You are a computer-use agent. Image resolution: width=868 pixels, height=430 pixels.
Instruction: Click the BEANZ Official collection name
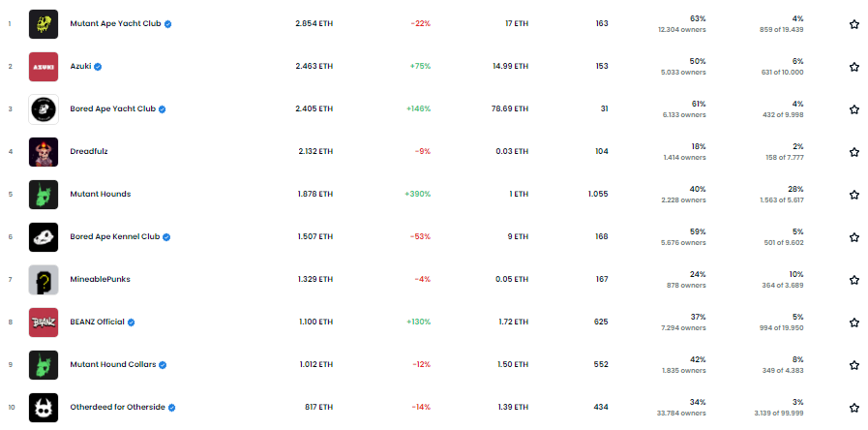tap(98, 322)
